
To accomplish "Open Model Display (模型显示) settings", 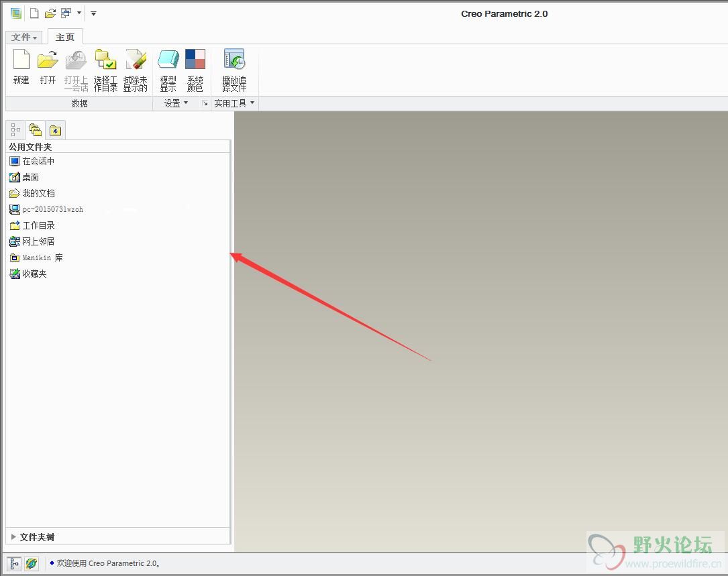I will (x=168, y=70).
